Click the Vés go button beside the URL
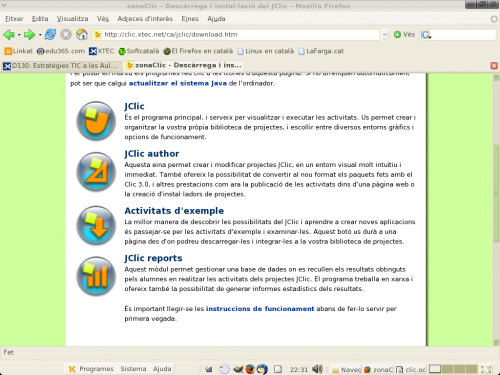The height and width of the screenshot is (375, 500). [404, 34]
